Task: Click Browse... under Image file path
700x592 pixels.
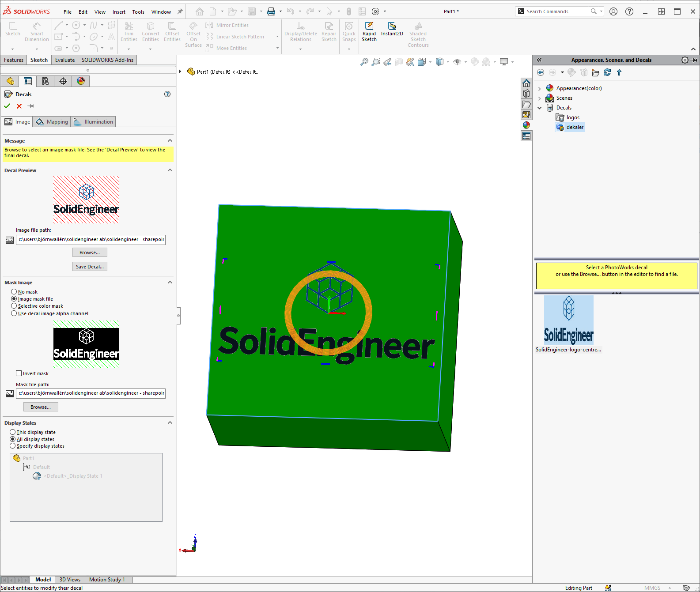Action: (90, 253)
